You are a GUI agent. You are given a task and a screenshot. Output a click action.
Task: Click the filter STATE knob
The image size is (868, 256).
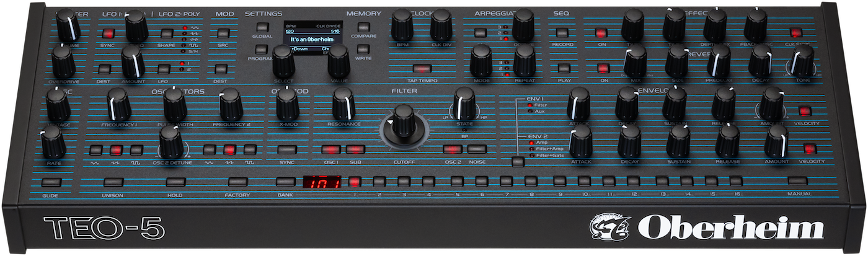(464, 104)
